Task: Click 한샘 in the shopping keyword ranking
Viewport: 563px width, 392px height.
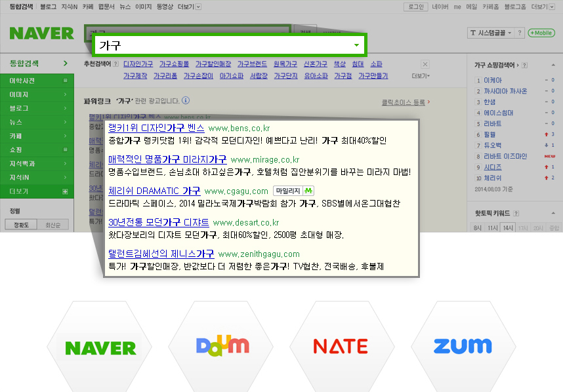Action: pos(490,102)
